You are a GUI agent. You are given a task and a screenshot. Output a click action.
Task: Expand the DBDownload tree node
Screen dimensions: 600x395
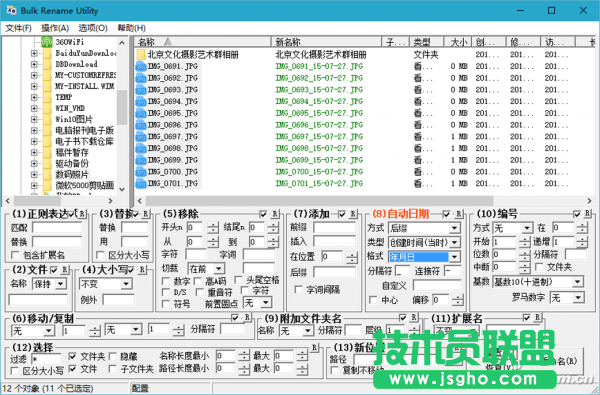pyautogui.click(x=34, y=64)
